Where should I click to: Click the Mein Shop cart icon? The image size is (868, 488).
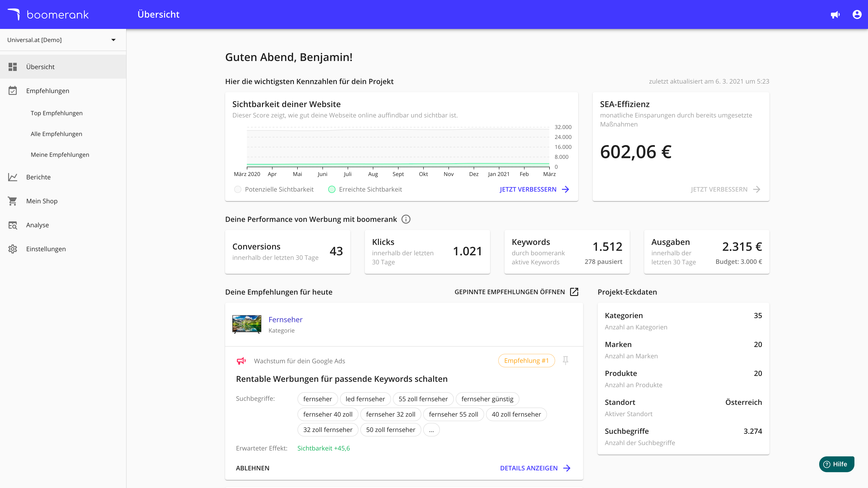(13, 201)
